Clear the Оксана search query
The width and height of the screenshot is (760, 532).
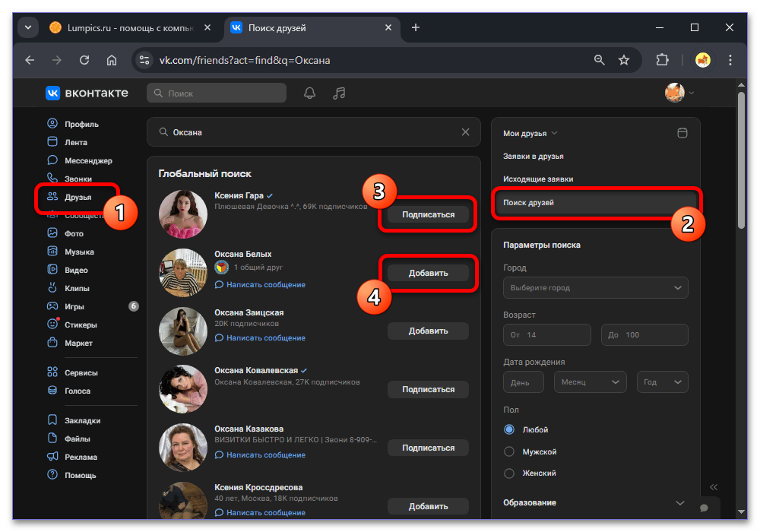(465, 131)
